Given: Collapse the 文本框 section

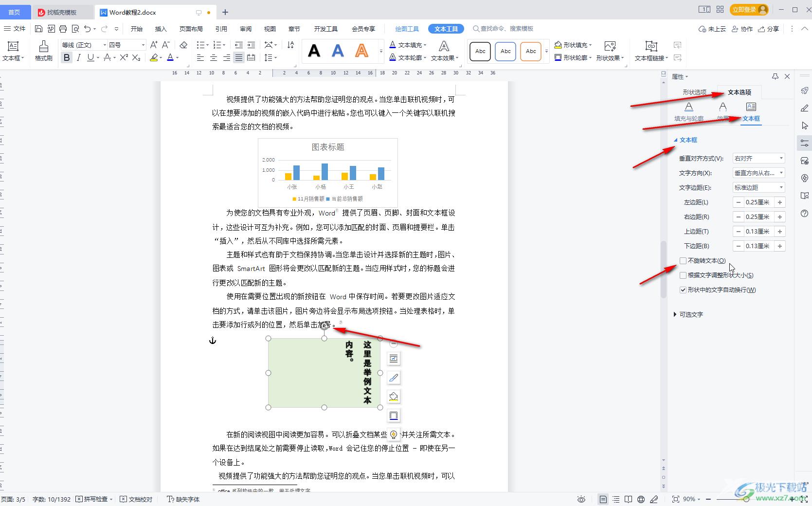Looking at the screenshot, I should click(x=686, y=140).
